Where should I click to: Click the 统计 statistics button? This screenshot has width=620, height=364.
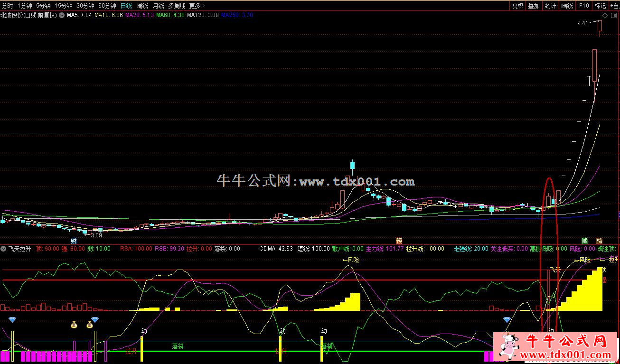[x=550, y=6]
